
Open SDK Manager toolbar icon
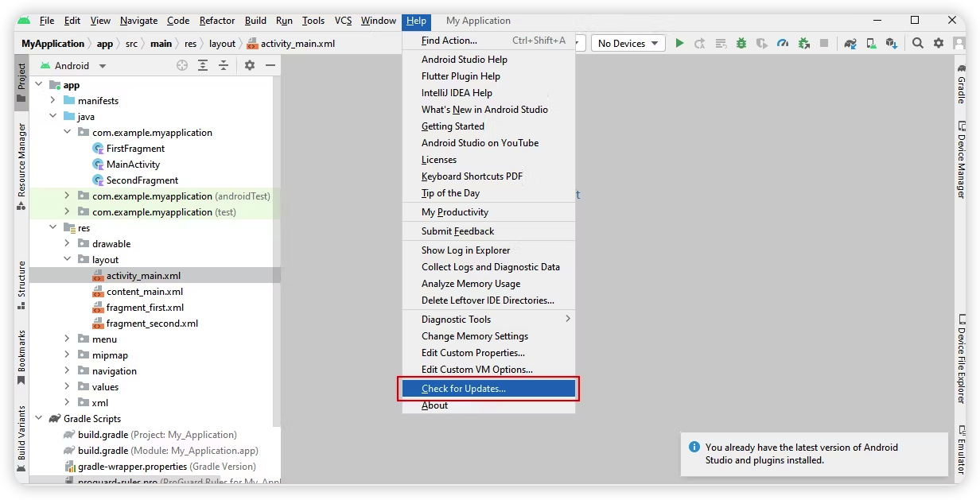coord(892,44)
